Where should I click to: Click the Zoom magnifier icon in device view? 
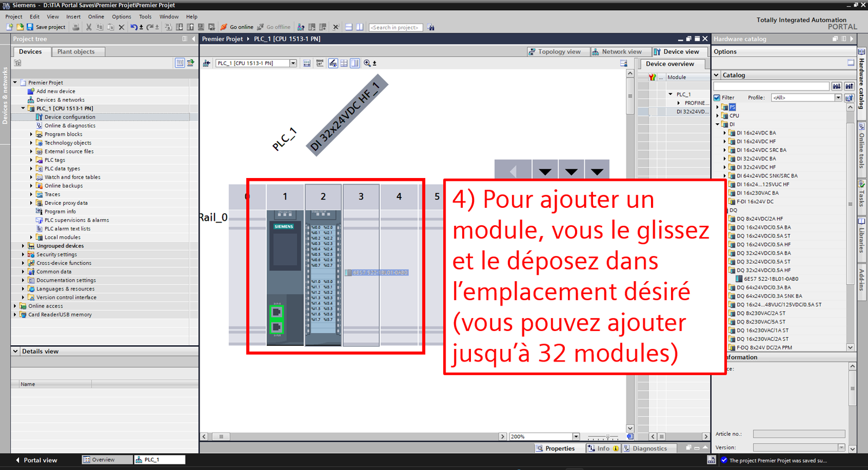(367, 63)
